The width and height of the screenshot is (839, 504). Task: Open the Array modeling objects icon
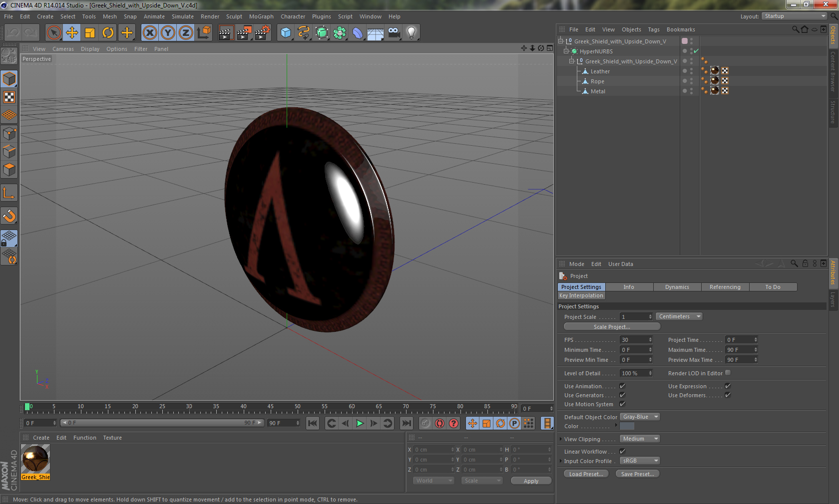tap(340, 33)
